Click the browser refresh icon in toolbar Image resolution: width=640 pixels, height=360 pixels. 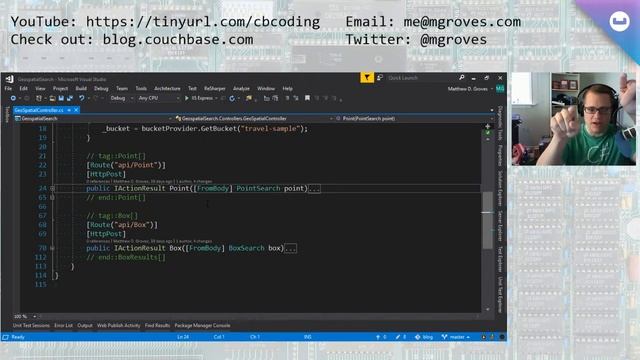pos(232,98)
